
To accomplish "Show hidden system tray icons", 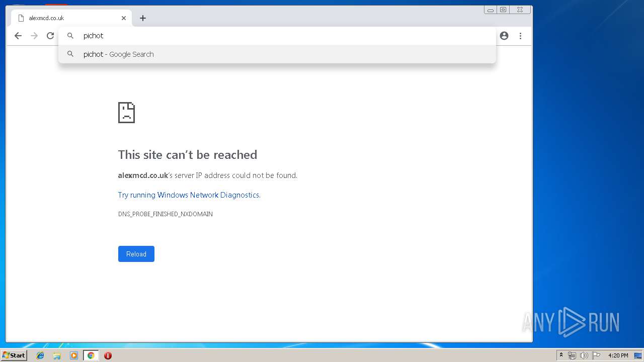I will (561, 355).
